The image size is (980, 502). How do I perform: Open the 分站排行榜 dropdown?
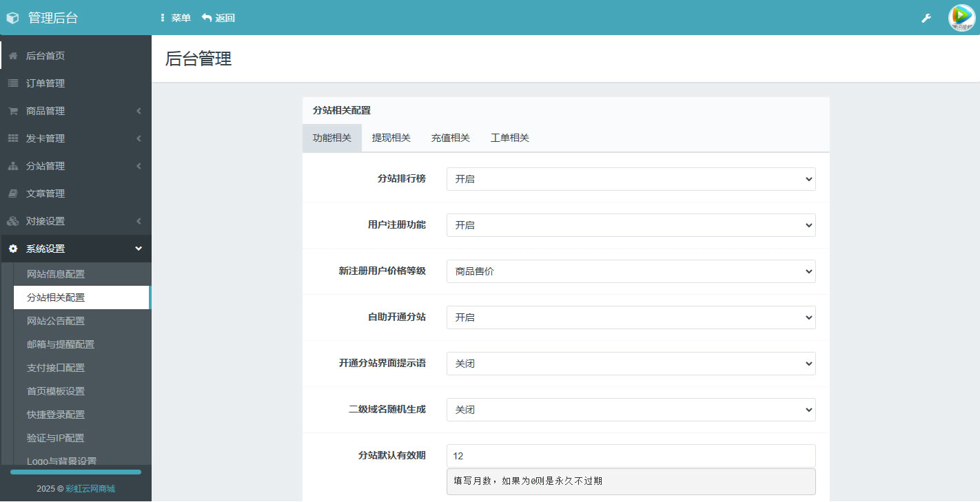pos(631,179)
